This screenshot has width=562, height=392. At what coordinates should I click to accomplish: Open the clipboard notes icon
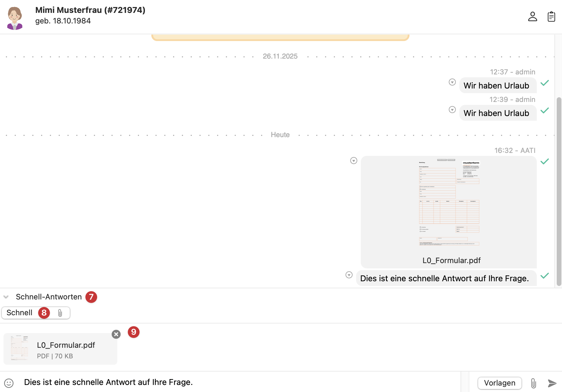coord(551,17)
